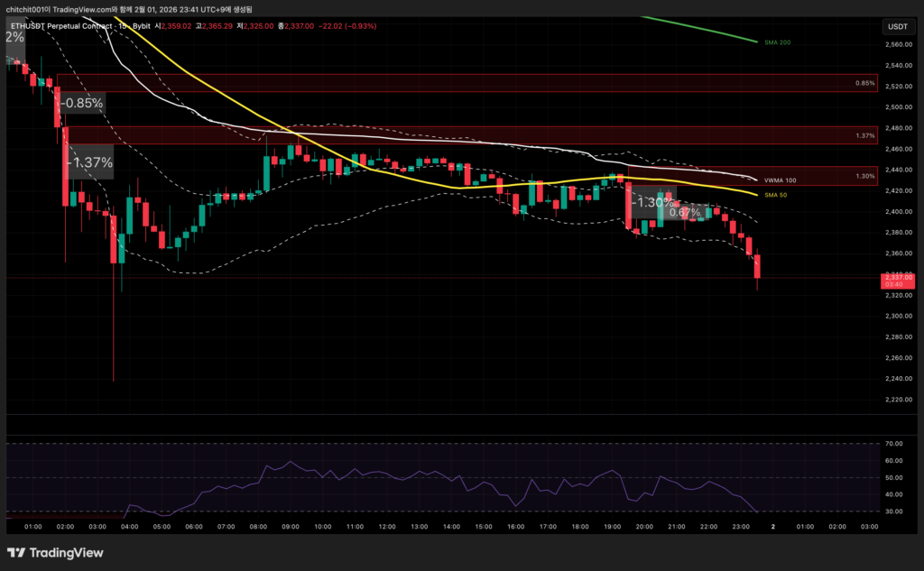Click the 0.67% price range label
The image size is (924, 571).
686,213
